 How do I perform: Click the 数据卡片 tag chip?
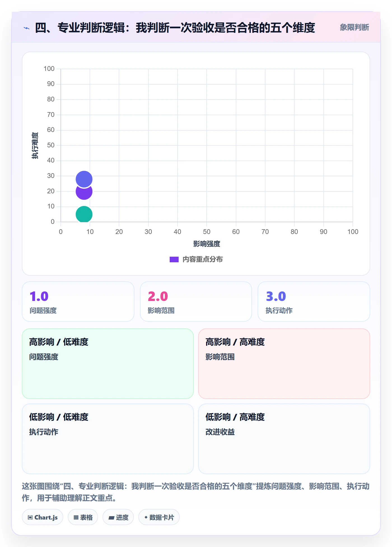[159, 517]
